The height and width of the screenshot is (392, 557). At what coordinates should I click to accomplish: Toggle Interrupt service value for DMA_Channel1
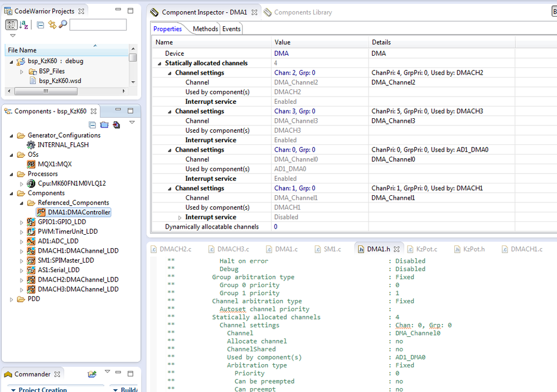pos(286,217)
